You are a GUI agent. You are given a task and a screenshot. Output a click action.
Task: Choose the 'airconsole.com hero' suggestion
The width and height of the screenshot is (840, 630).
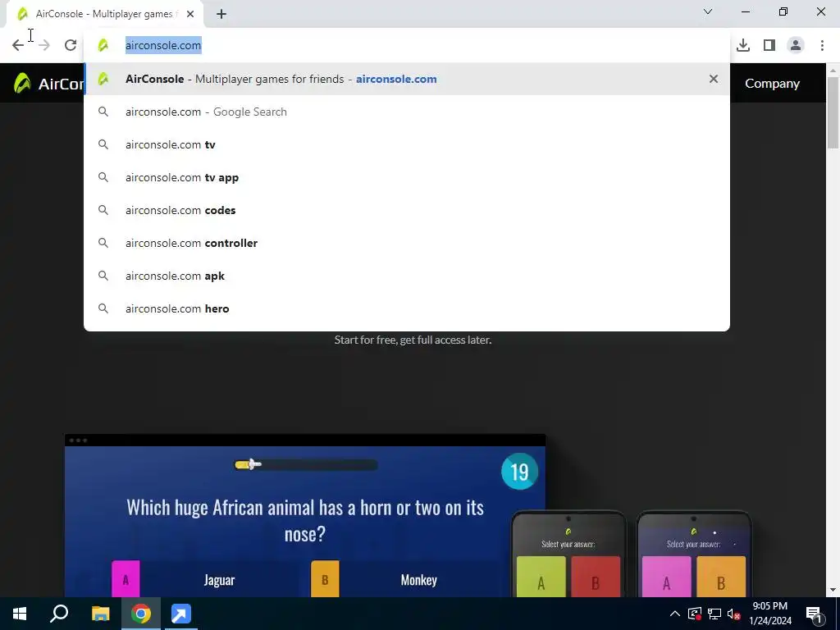click(x=407, y=308)
